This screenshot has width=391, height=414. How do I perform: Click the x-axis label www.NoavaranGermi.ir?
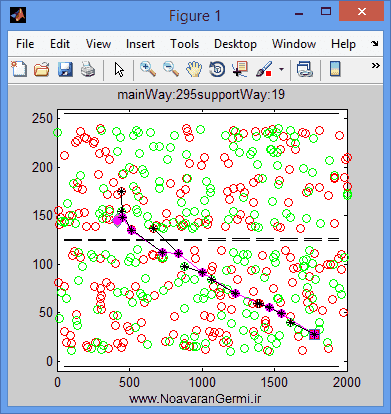coord(195,399)
